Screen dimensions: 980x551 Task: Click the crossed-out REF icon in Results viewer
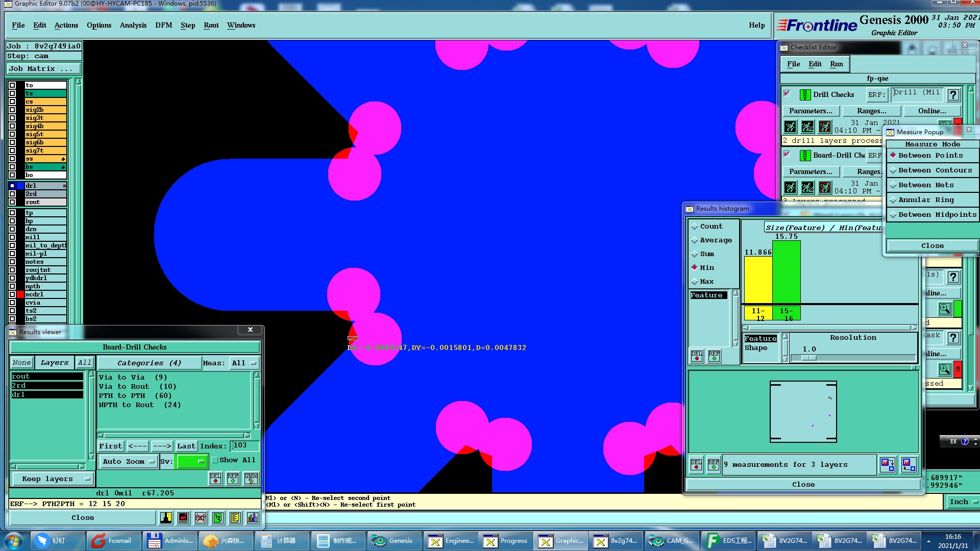tap(201, 518)
